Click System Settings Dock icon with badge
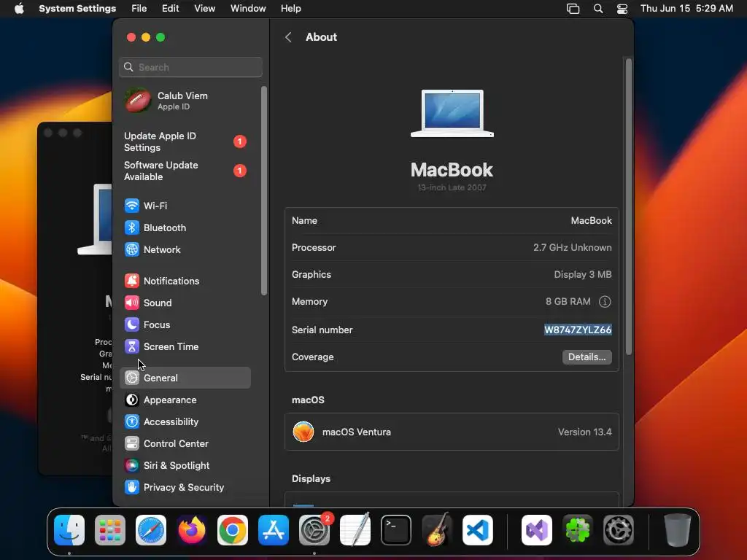 pos(314,530)
